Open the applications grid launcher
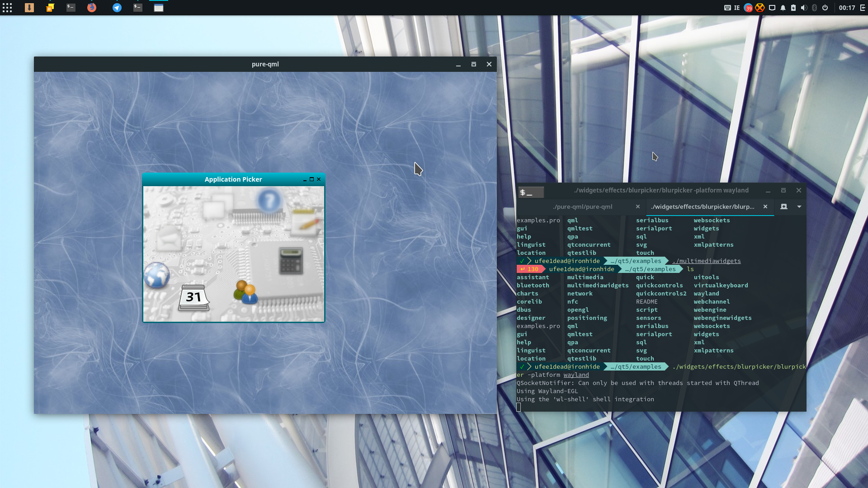 [7, 8]
